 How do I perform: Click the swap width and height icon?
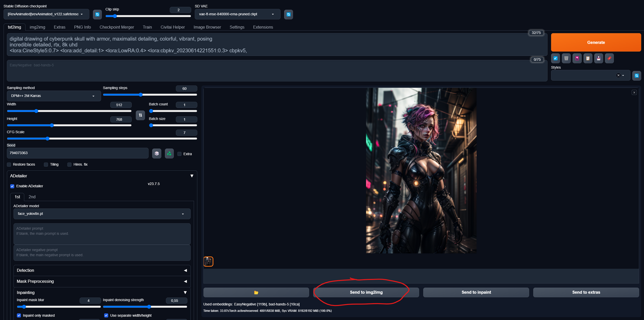tap(140, 115)
